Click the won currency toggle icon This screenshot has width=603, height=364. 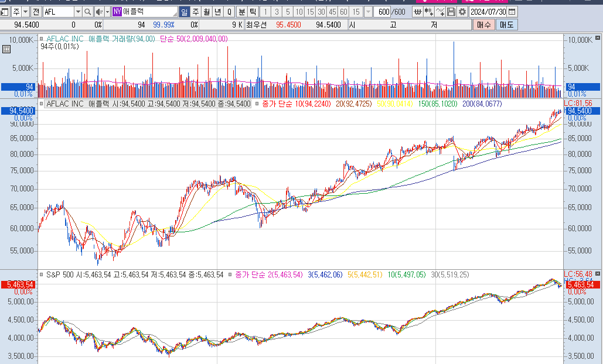tap(418, 12)
